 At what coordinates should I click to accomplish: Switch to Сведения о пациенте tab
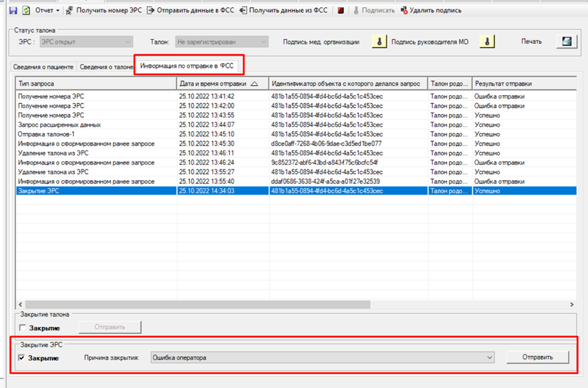tap(43, 67)
